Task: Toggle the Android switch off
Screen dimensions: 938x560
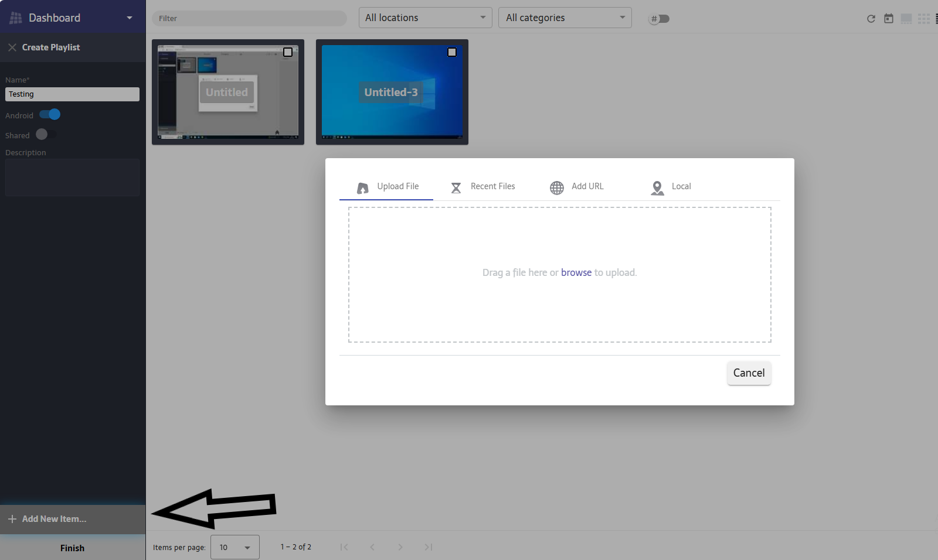Action: 50,115
